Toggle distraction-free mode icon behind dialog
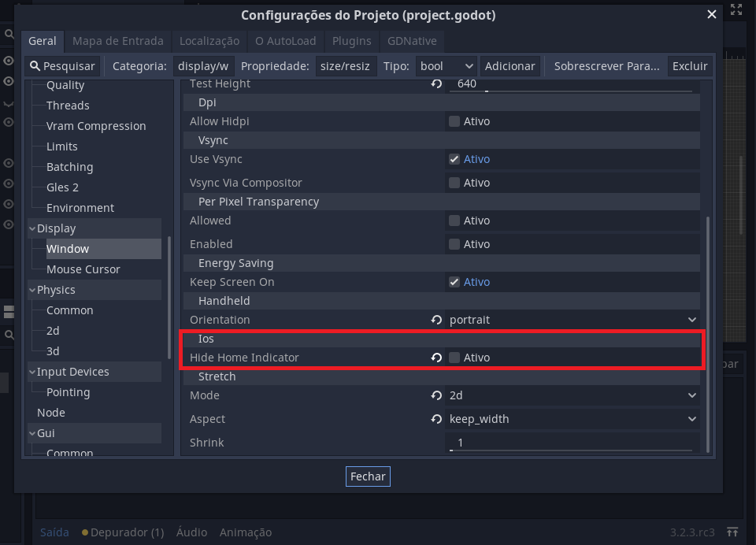 pos(736,9)
